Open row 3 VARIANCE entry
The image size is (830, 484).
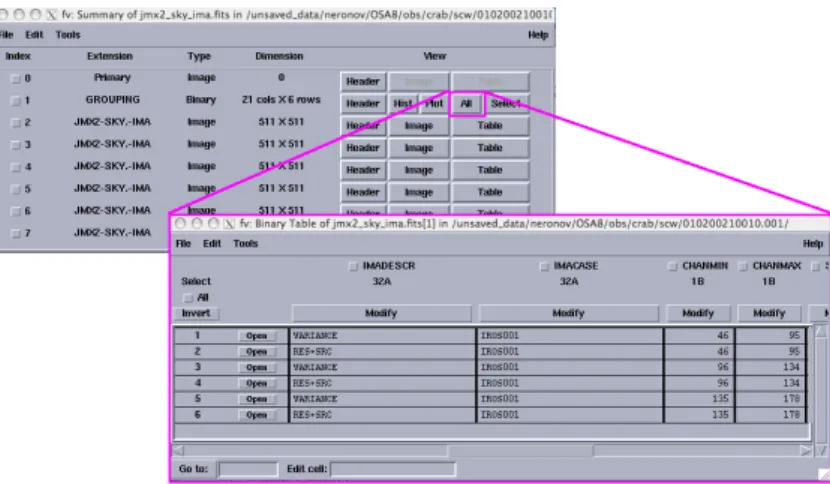pyautogui.click(x=257, y=368)
